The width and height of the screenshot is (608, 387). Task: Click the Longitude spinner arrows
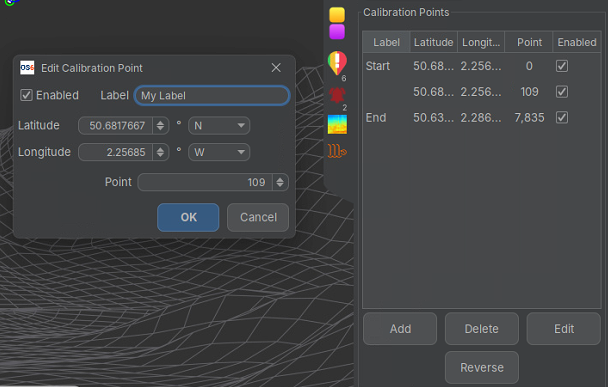coord(160,152)
